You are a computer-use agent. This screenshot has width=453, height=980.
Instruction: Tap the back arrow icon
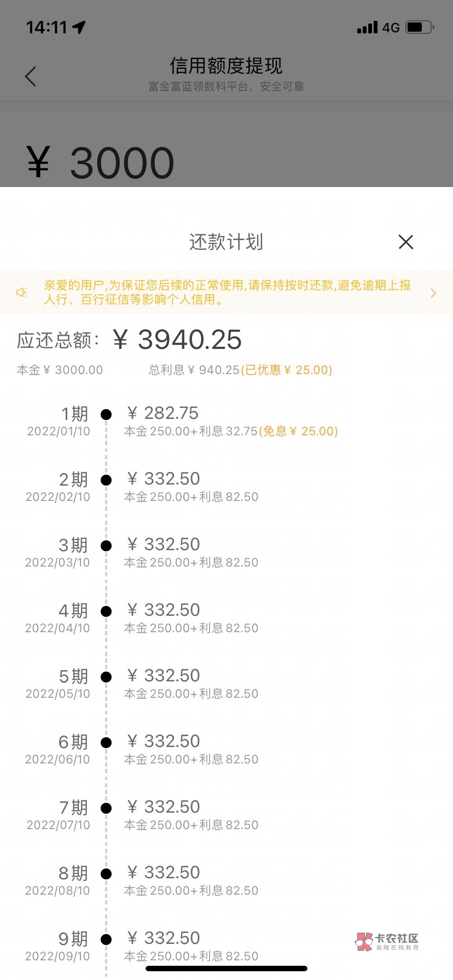[31, 77]
